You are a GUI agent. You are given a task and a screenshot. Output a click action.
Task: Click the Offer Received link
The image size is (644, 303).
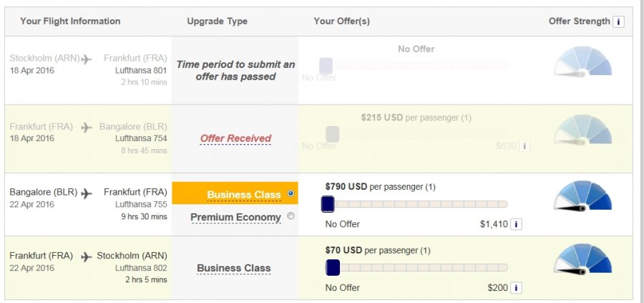pos(235,138)
